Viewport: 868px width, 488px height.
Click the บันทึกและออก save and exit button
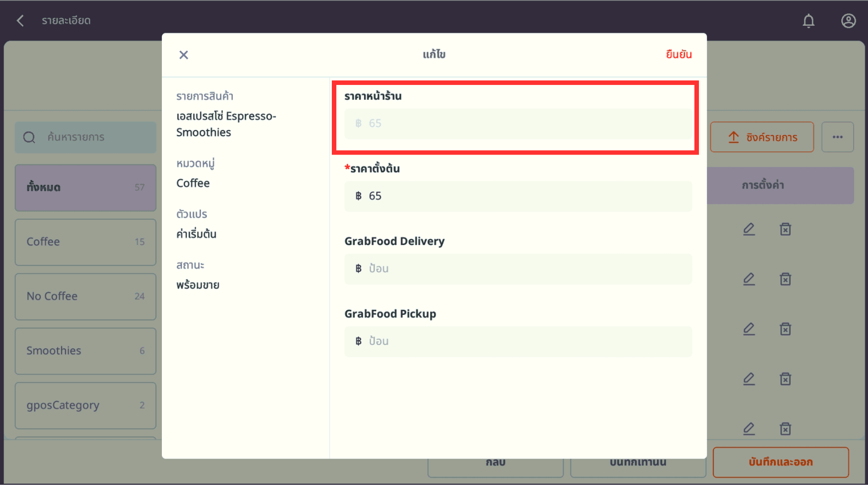point(780,462)
